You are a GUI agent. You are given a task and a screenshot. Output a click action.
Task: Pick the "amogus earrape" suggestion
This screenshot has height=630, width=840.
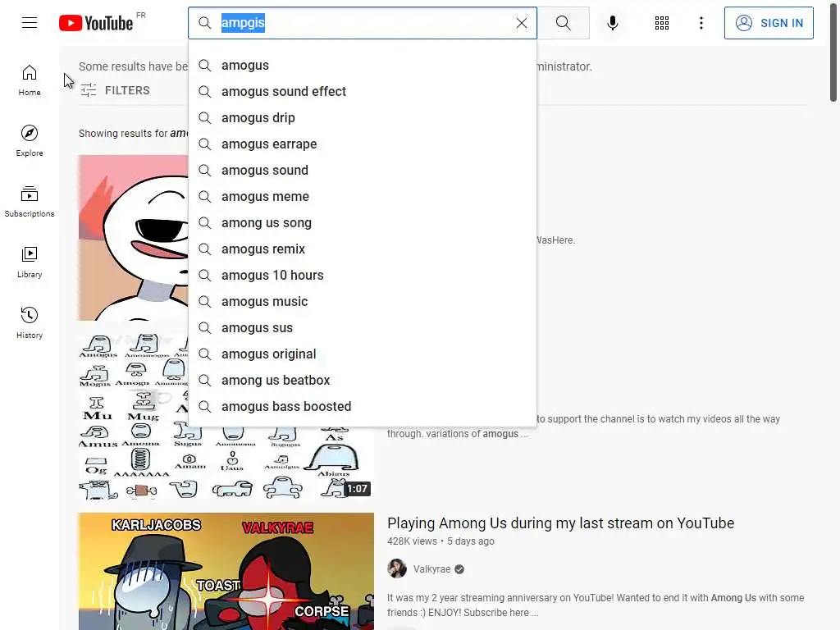coord(363,144)
